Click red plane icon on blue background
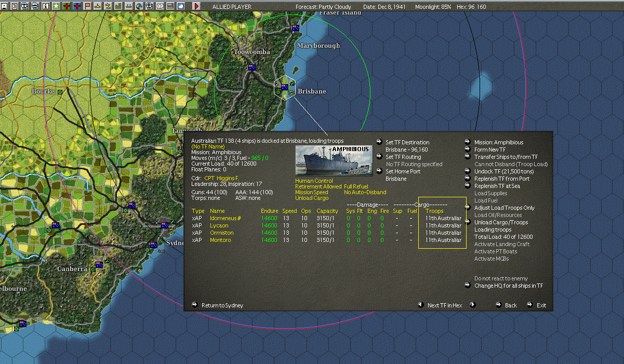This screenshot has height=364, width=624. point(77,6)
